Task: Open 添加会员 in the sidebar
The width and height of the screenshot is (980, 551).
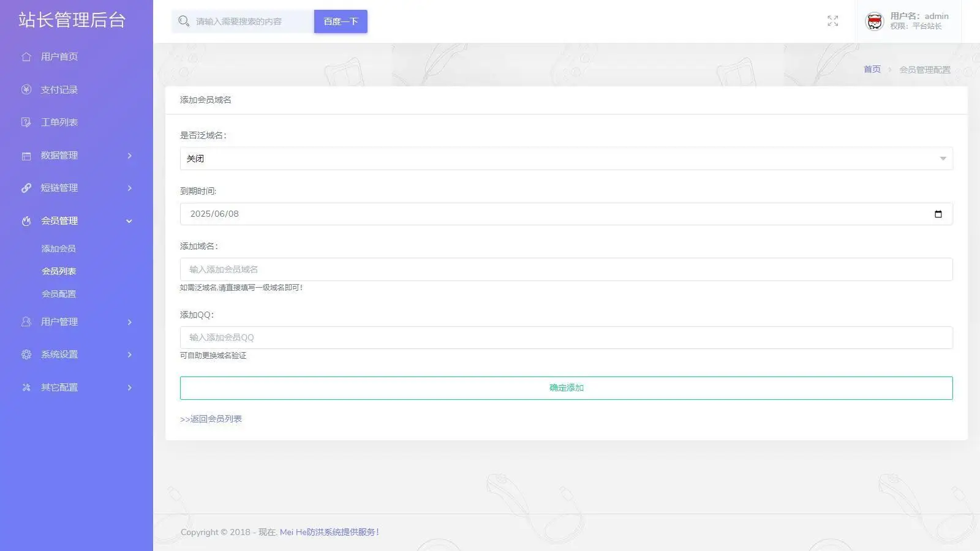Action: [59, 249]
